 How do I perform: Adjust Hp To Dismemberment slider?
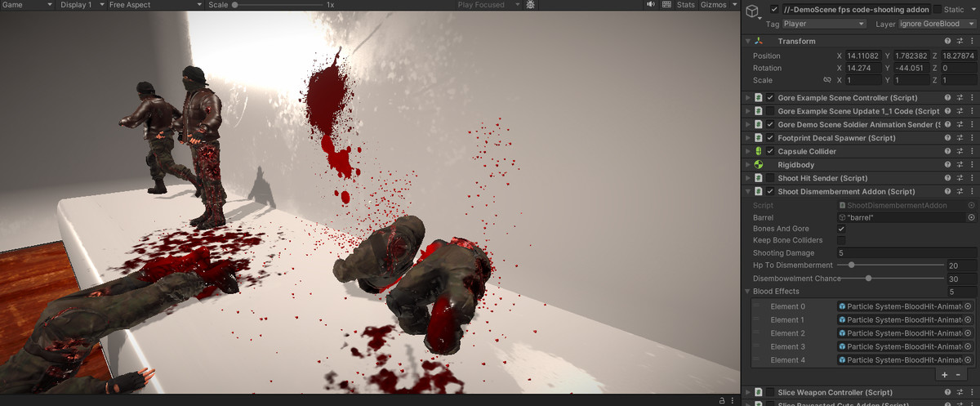point(890,265)
